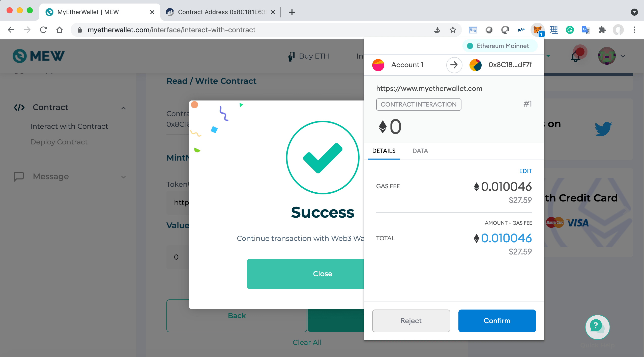
Task: Click the MEW notification bell icon
Action: (576, 56)
